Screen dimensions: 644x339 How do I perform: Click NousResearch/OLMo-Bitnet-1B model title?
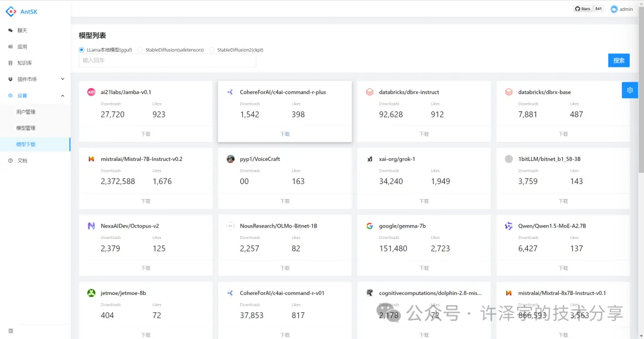pyautogui.click(x=278, y=226)
